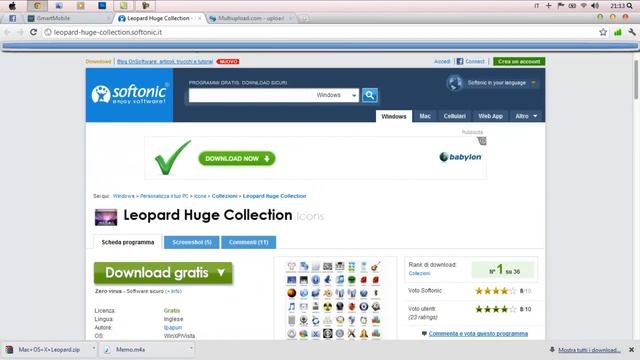Click Personalizza il tuo PC breadcrumb

tap(164, 196)
